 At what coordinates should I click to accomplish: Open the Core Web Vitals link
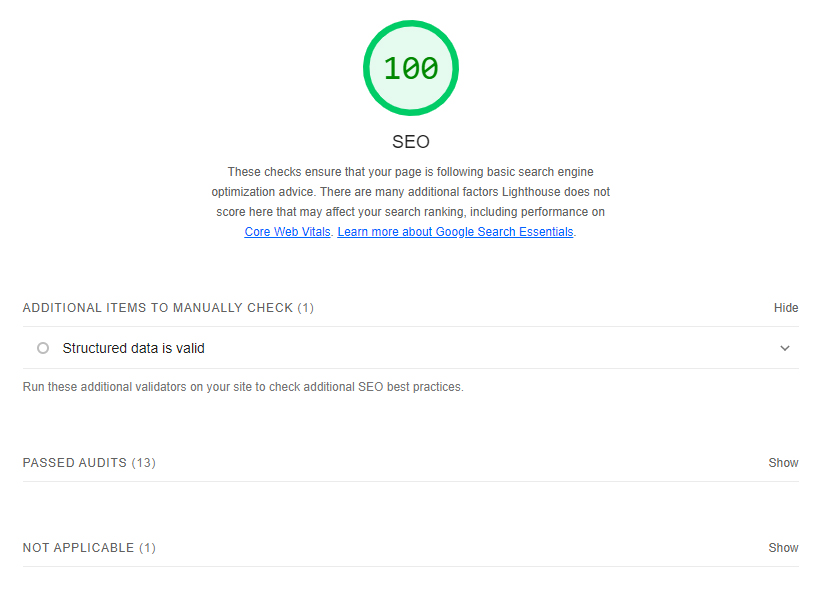click(287, 232)
